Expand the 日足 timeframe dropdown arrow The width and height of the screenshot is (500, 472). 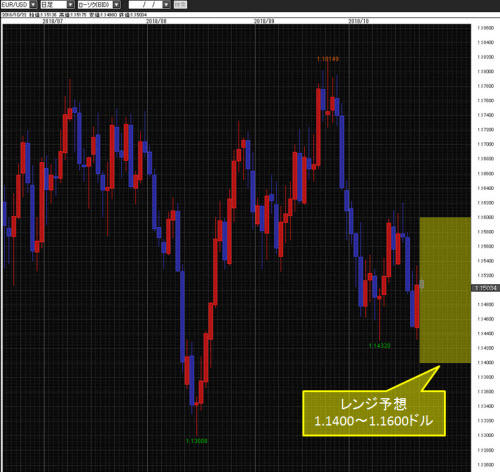[x=70, y=5]
